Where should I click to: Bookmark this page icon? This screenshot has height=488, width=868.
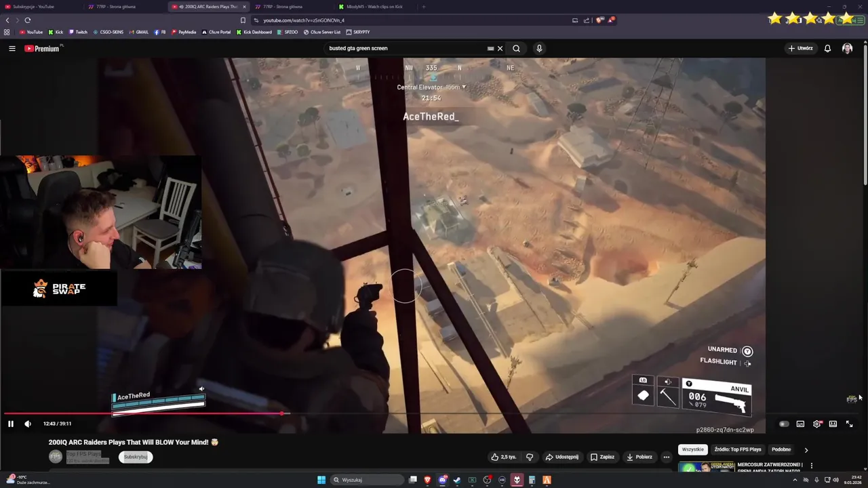(x=243, y=20)
